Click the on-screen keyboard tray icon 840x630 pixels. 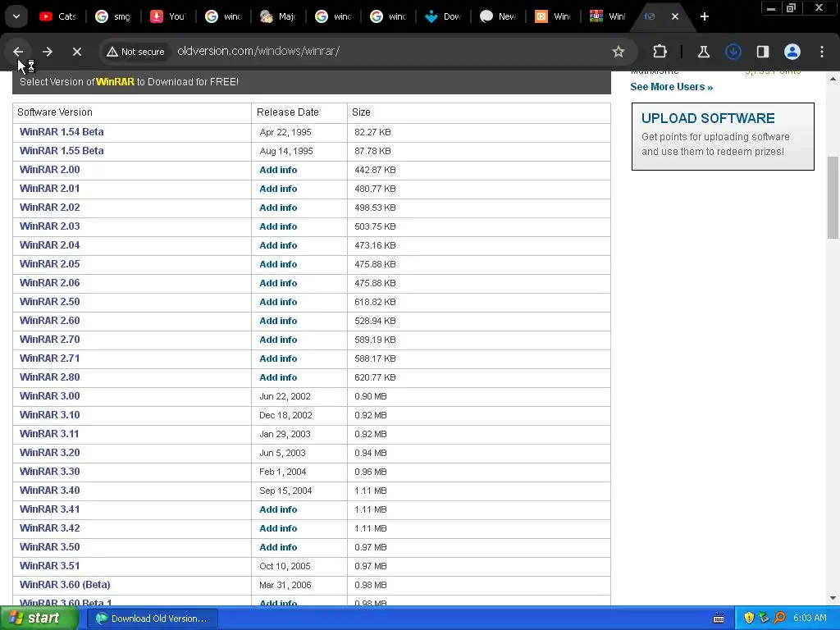(x=719, y=619)
